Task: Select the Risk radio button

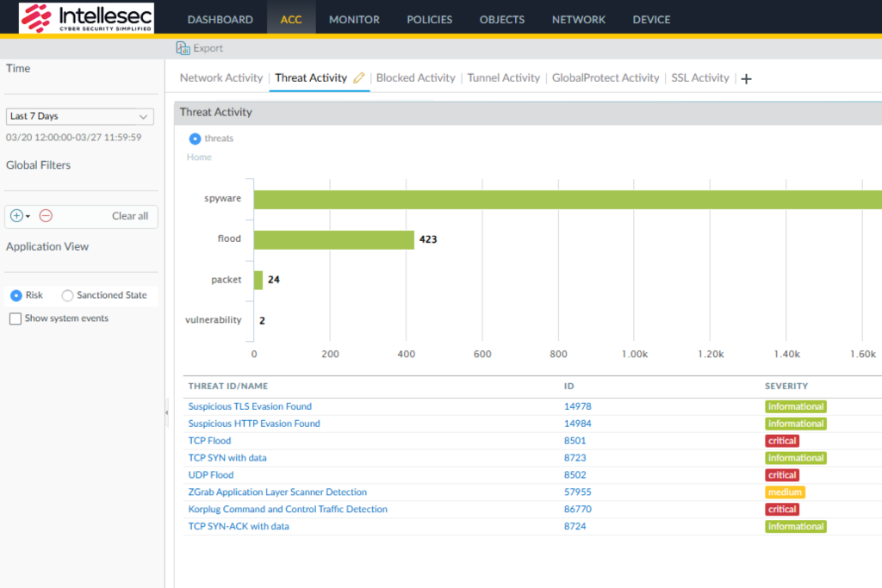Action: pos(16,295)
